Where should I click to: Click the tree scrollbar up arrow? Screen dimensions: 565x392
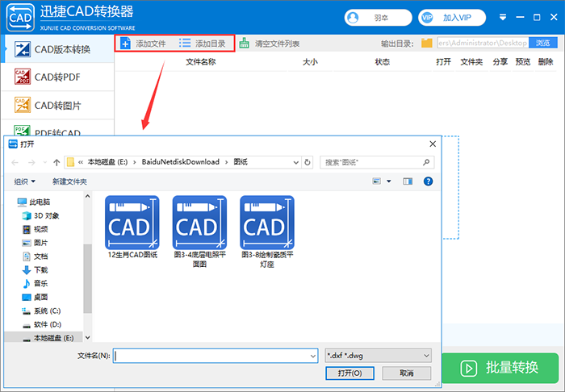(87, 196)
